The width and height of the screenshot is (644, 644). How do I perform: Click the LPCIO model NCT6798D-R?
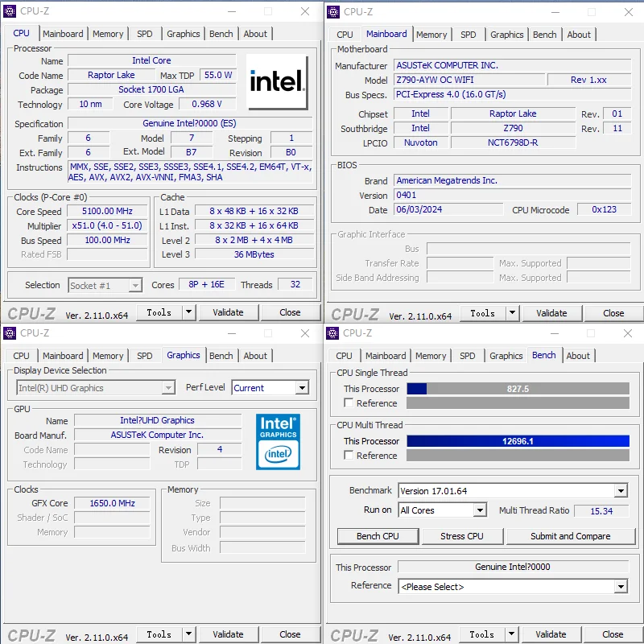513,142
